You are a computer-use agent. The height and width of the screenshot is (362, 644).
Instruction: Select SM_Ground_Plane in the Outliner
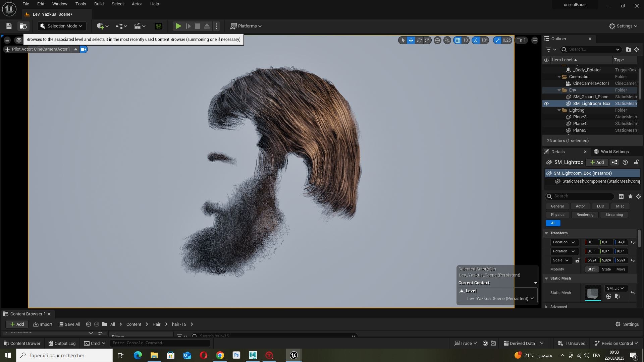(x=590, y=97)
